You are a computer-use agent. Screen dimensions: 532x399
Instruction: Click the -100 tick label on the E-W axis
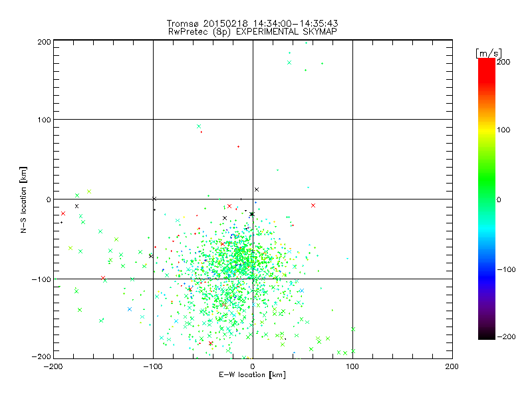153,366
